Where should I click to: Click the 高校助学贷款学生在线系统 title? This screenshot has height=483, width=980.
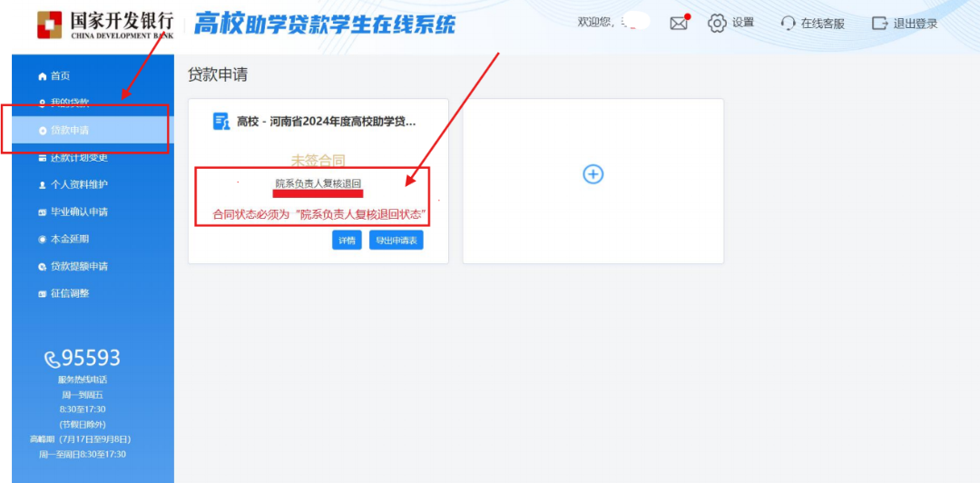tap(324, 24)
